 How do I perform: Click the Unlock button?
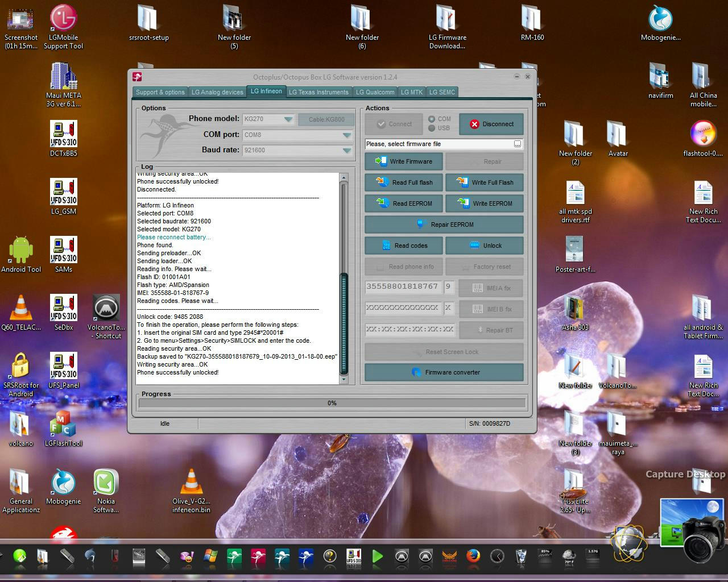coord(485,246)
